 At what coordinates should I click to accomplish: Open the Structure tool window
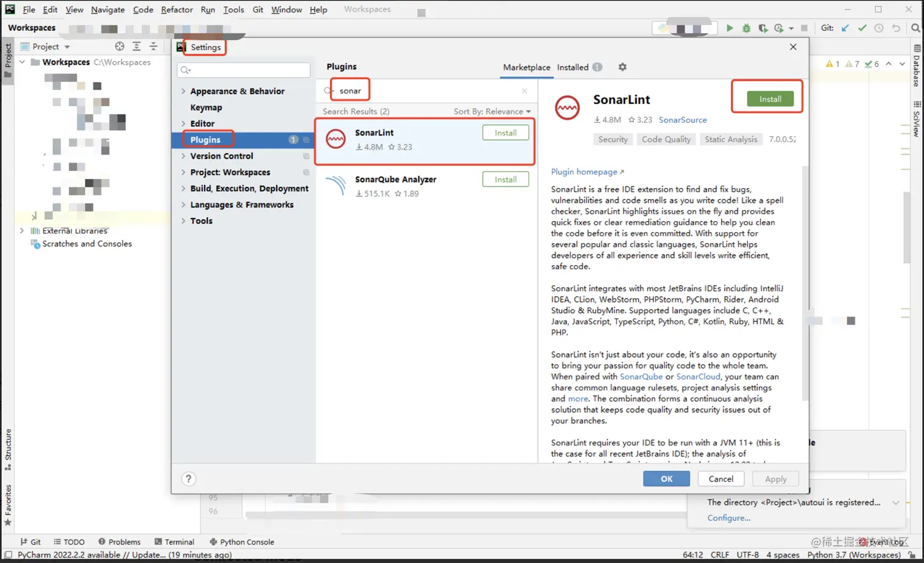coord(8,449)
